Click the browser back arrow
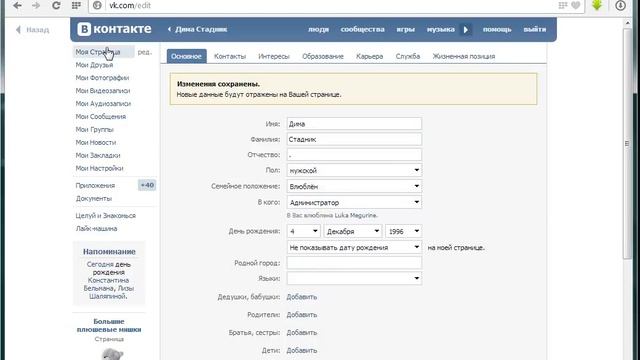 point(17,5)
